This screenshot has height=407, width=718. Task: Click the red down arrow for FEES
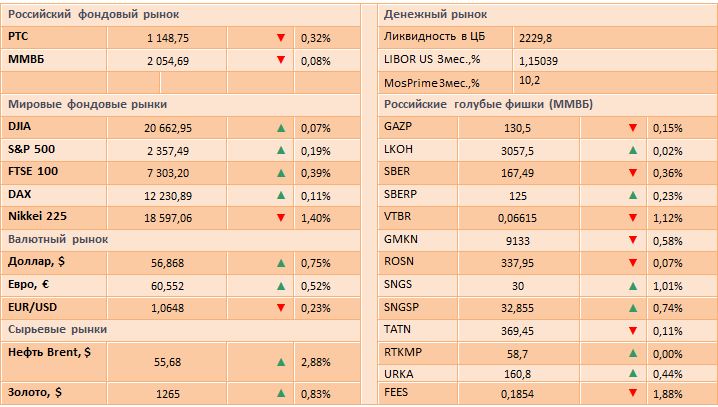[x=632, y=393]
